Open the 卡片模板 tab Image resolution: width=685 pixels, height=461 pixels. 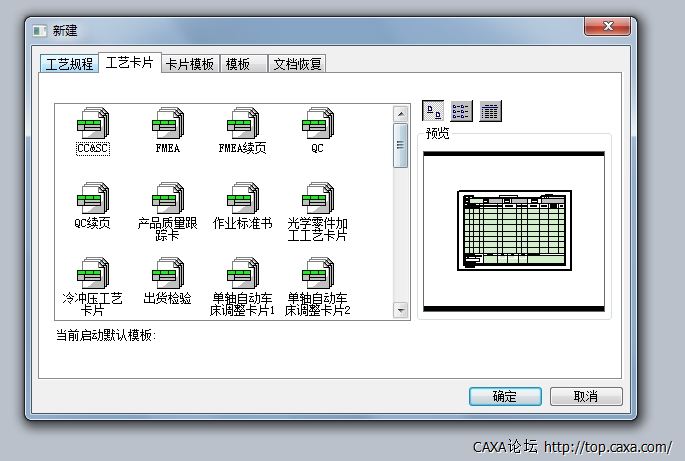pyautogui.click(x=190, y=64)
